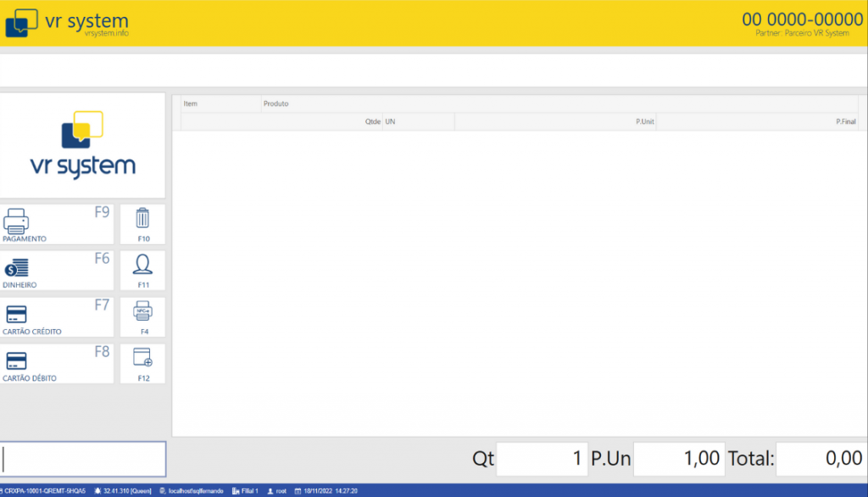Select Dinheiro cash payment (F6)
Screen dimensions: 868x497
click(56, 271)
